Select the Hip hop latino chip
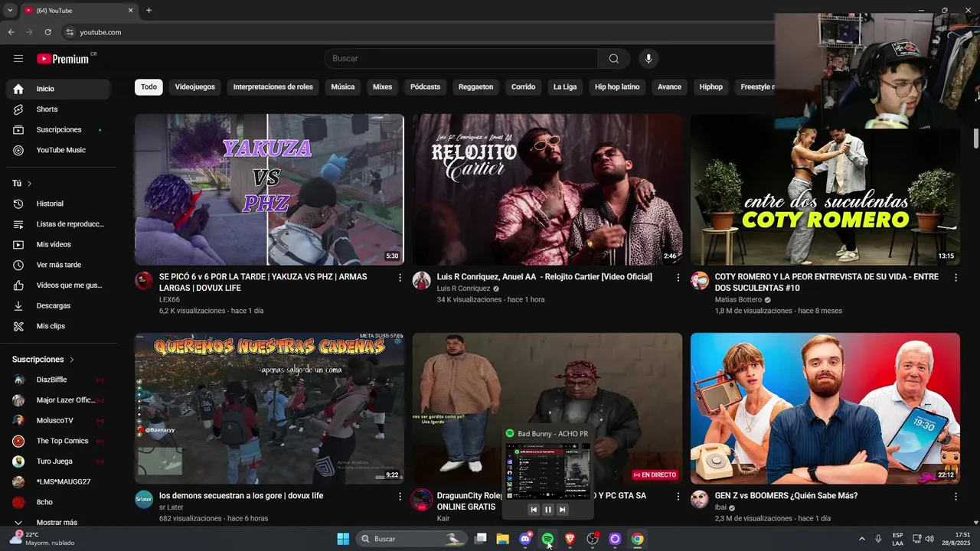Viewport: 980px width, 551px height. tap(617, 87)
